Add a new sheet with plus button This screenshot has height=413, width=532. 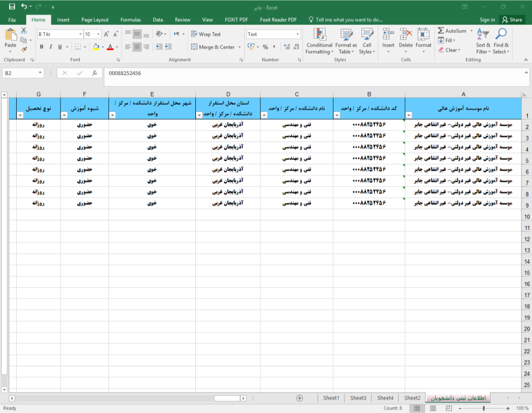299,398
